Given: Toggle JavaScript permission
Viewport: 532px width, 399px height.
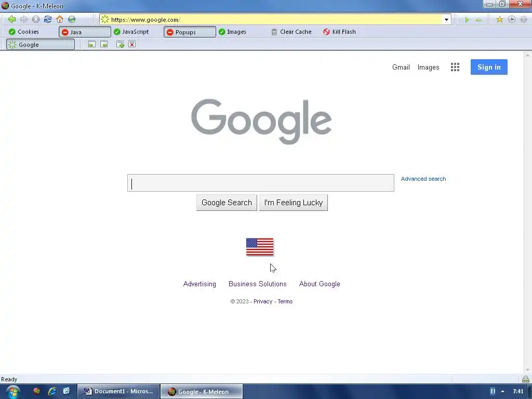Looking at the screenshot, I should tap(131, 32).
